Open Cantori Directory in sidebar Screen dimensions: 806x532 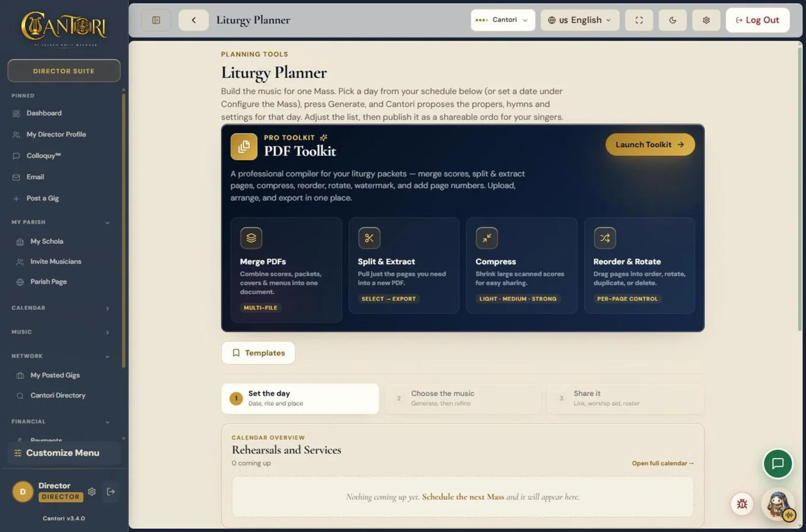tap(58, 396)
